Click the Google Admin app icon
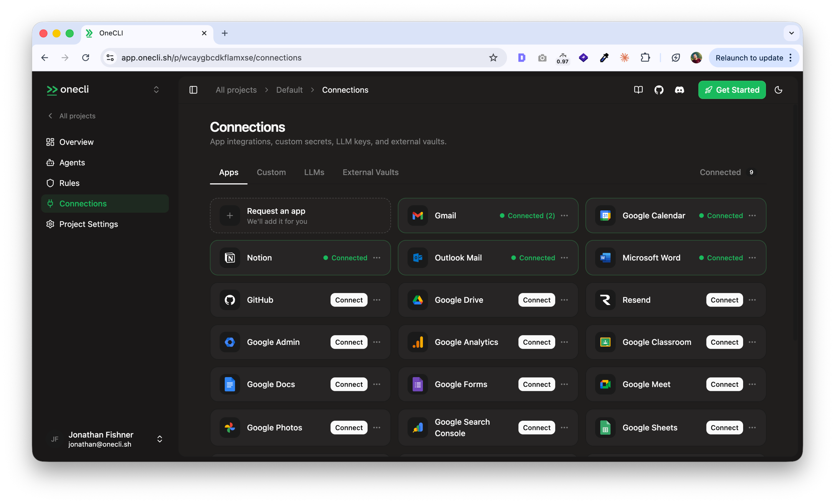The image size is (835, 504). click(x=230, y=342)
